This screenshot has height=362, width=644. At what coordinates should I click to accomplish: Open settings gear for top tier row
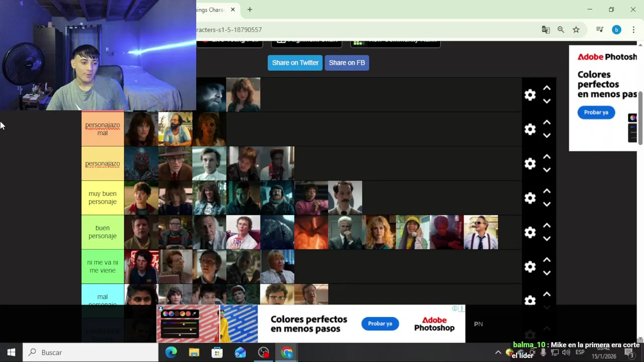[x=530, y=95]
